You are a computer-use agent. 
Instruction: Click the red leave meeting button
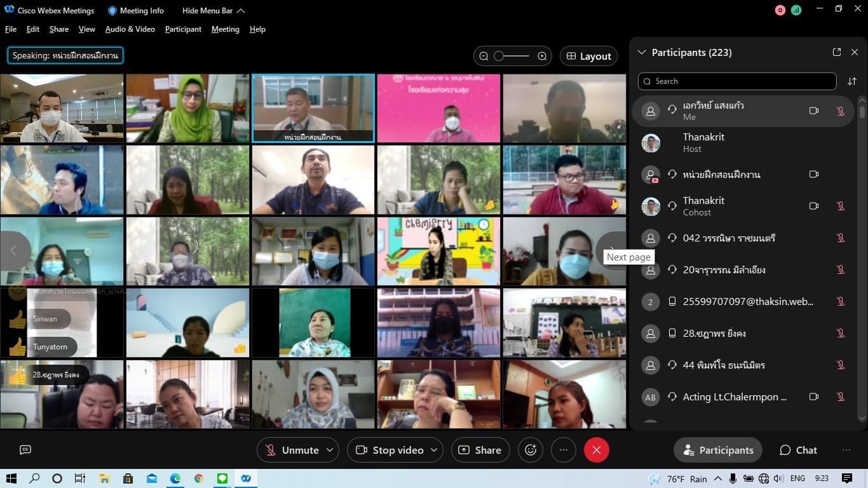point(596,450)
